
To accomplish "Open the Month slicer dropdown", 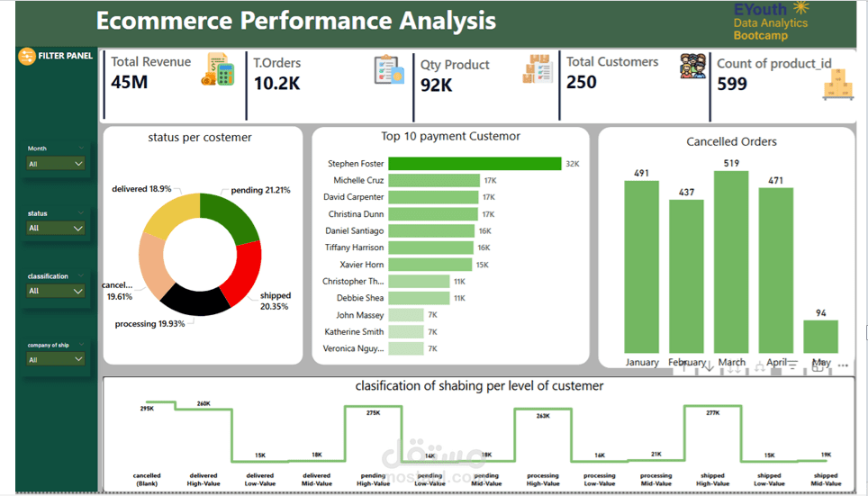I will click(x=55, y=164).
